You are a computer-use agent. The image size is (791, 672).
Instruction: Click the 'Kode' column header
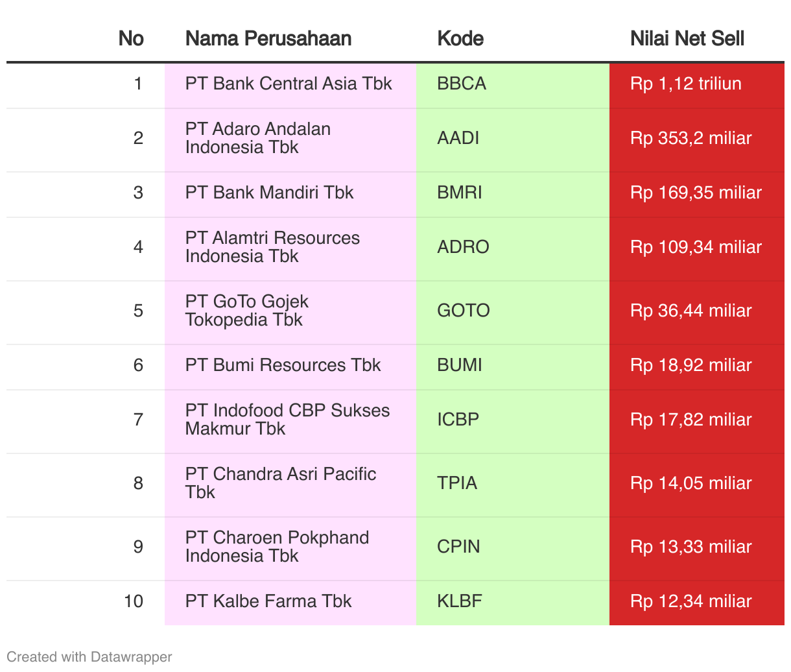460,38
